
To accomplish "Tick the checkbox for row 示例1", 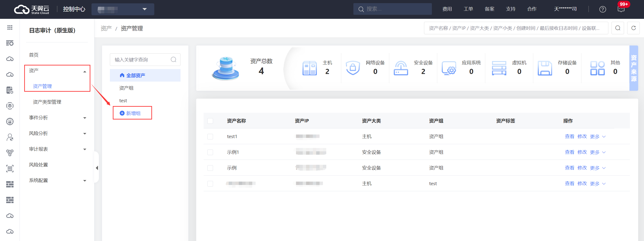I will (210, 152).
